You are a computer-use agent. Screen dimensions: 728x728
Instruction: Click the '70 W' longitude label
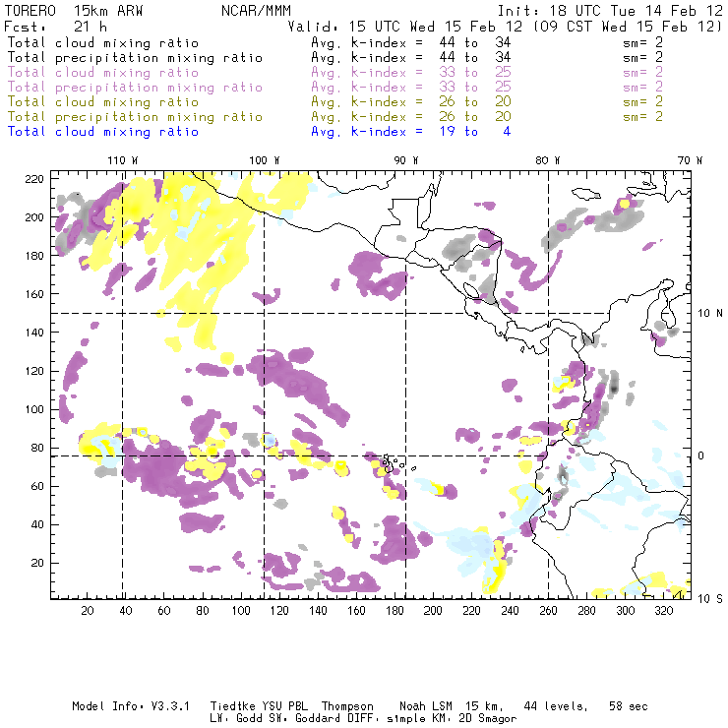[x=690, y=160]
